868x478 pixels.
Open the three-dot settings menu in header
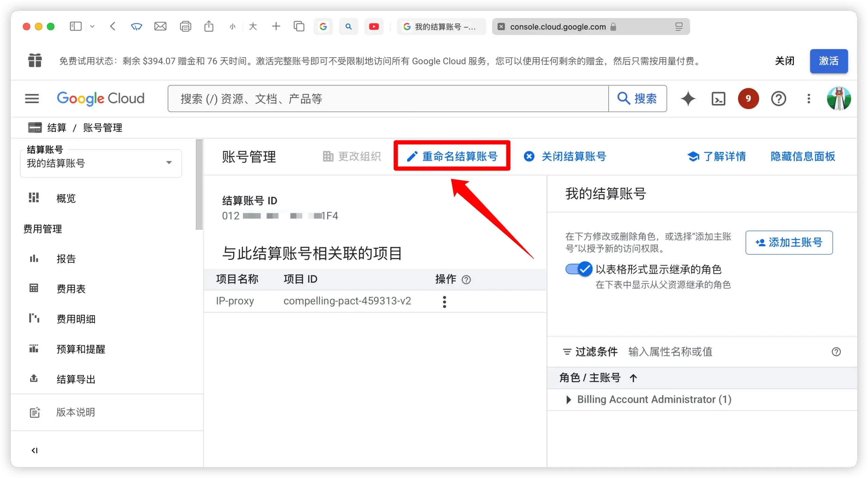point(809,99)
